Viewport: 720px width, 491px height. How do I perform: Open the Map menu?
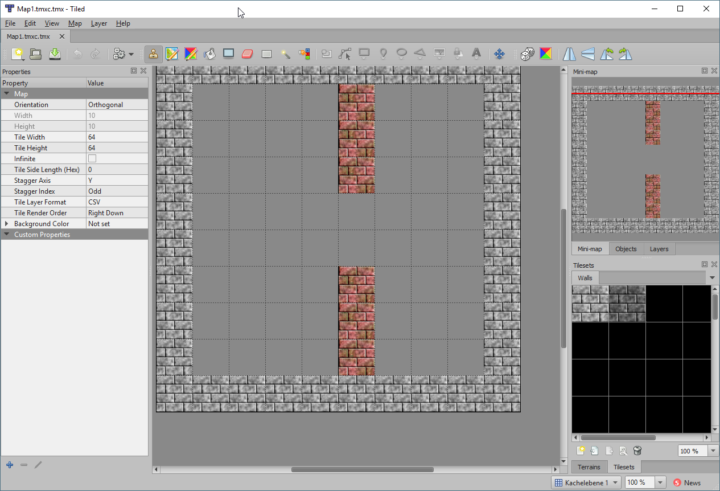coord(75,23)
